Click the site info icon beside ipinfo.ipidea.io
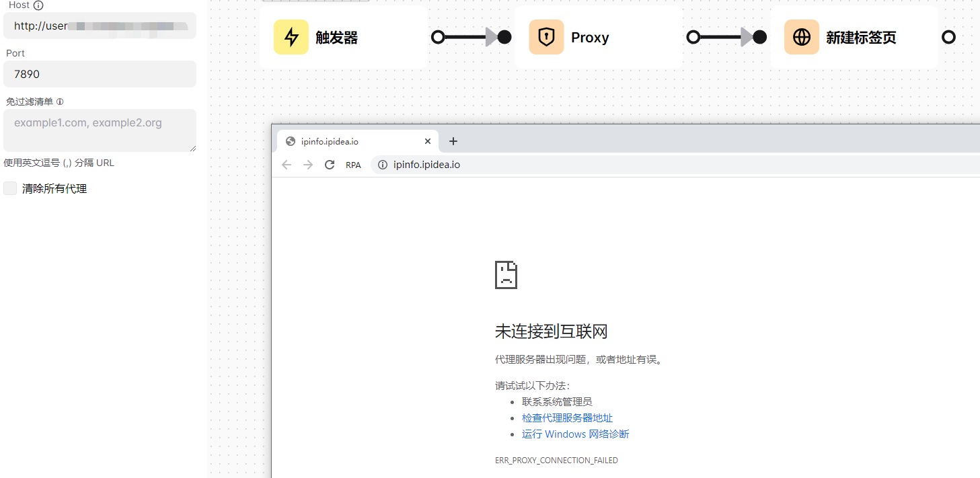The image size is (980, 478). 383,164
